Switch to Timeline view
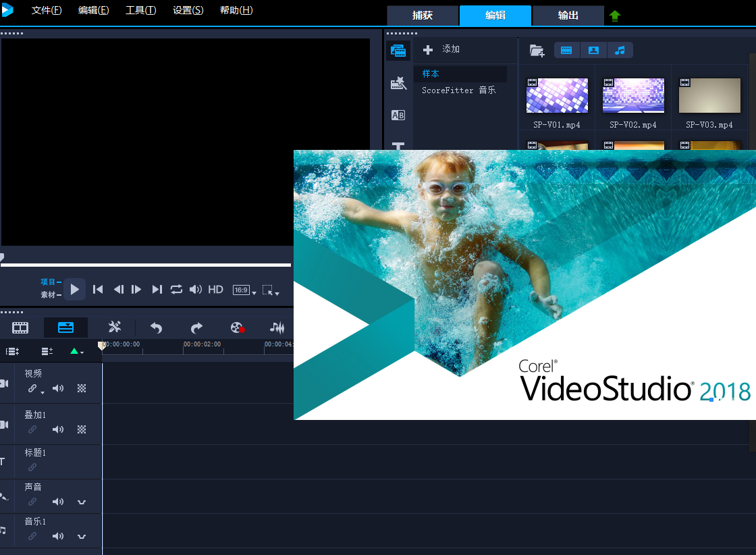Viewport: 756px width, 555px height. (x=65, y=328)
